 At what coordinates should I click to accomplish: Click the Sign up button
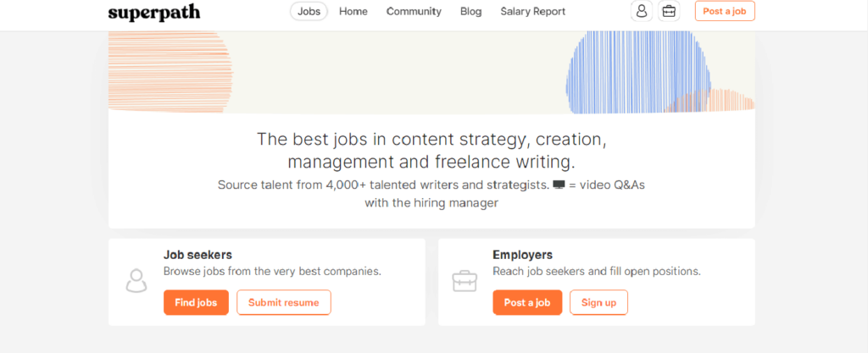(598, 302)
